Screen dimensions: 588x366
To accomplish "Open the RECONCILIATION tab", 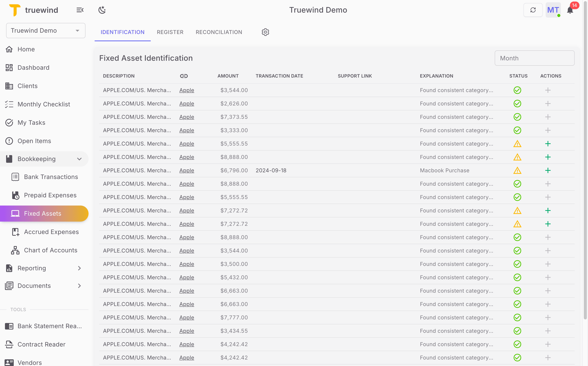I will tap(219, 32).
